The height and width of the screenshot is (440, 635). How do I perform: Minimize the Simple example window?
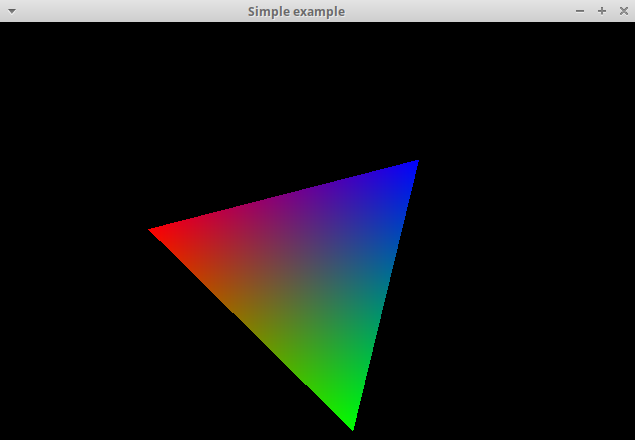[x=580, y=11]
